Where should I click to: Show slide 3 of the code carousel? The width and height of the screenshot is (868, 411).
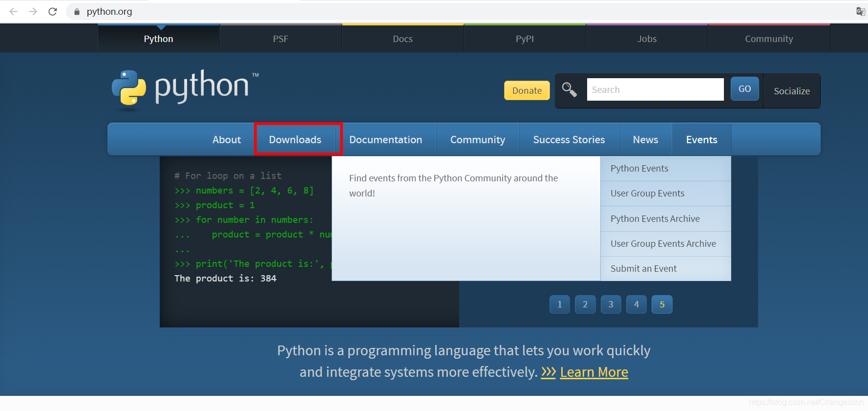(611, 304)
